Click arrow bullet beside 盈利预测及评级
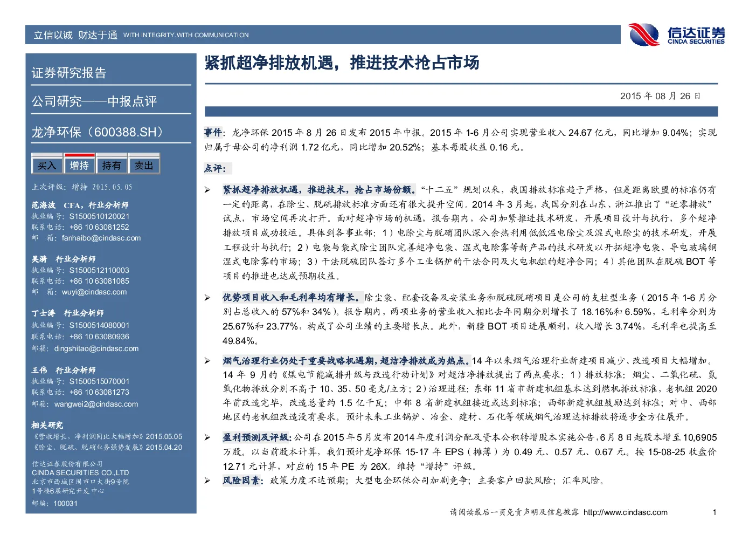The width and height of the screenshot is (756, 535). click(207, 437)
